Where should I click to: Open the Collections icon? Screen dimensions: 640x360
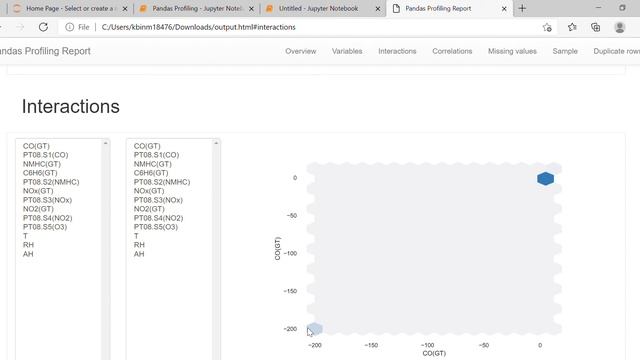coord(596,27)
